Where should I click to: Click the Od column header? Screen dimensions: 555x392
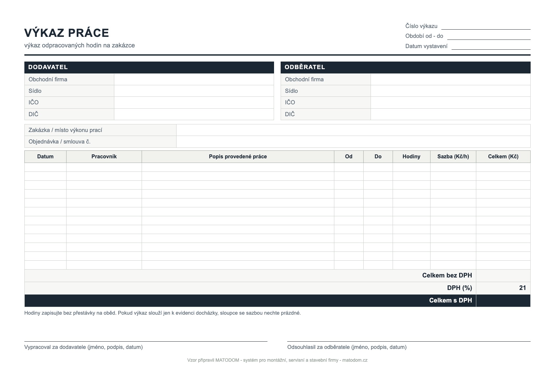click(349, 157)
